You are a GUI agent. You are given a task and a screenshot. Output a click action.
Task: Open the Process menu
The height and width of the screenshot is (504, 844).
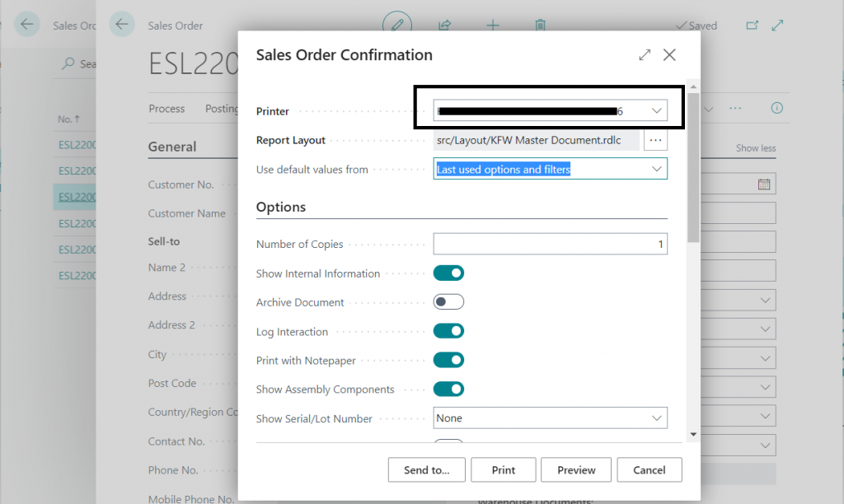pyautogui.click(x=166, y=109)
